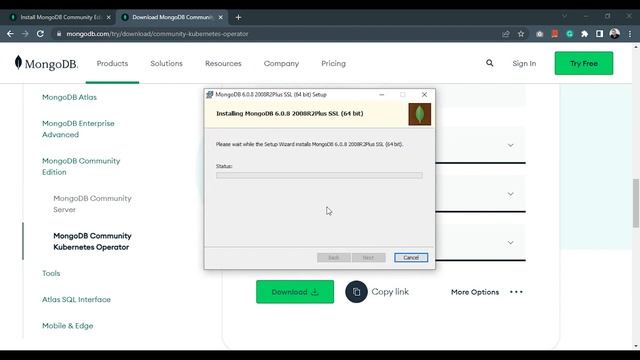Click the three dots next to More Options
The image size is (640, 360).
click(516, 292)
